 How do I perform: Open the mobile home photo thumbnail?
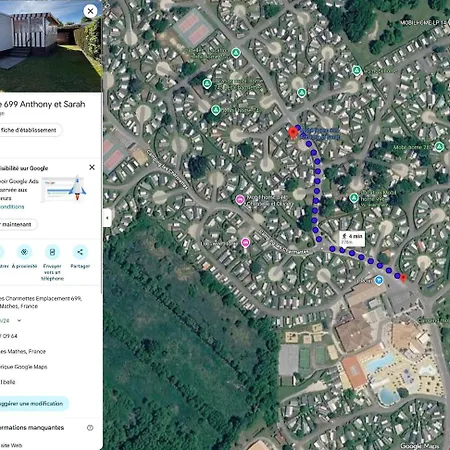(x=51, y=46)
